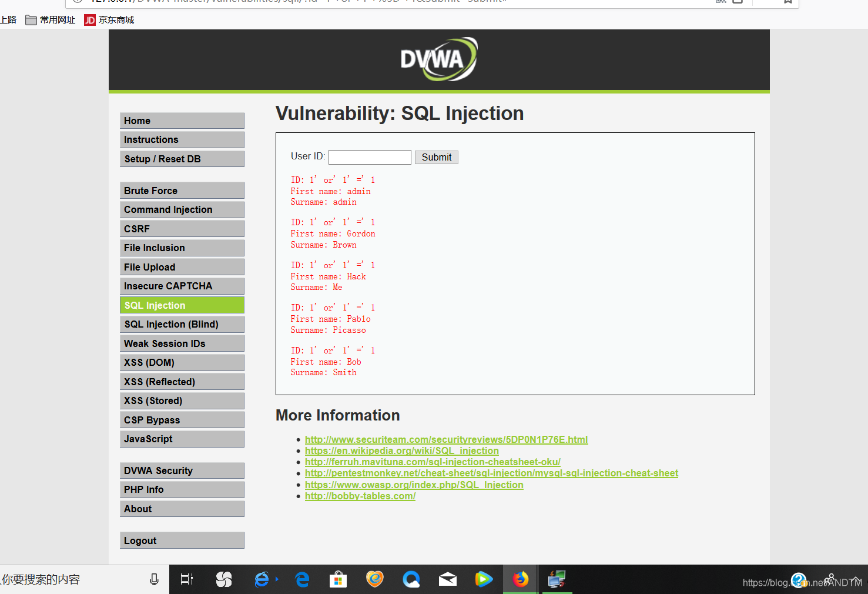Click the JD 京东商城 bookmark icon

(90, 20)
